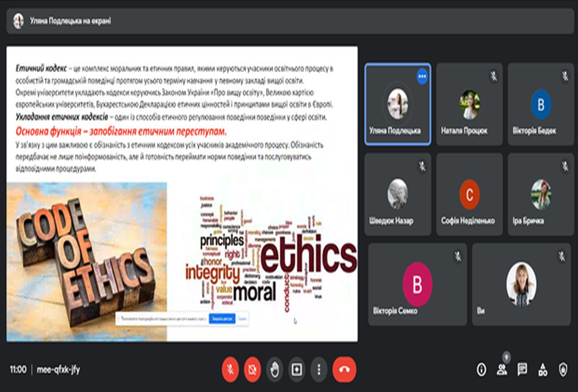Click the blue button in sharing popup
The height and width of the screenshot is (392, 578).
222,319
